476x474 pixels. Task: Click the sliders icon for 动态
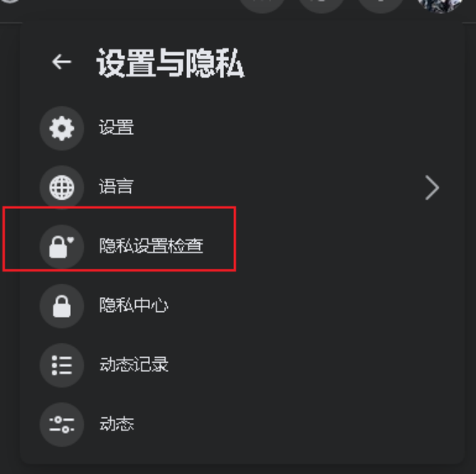pos(62,425)
